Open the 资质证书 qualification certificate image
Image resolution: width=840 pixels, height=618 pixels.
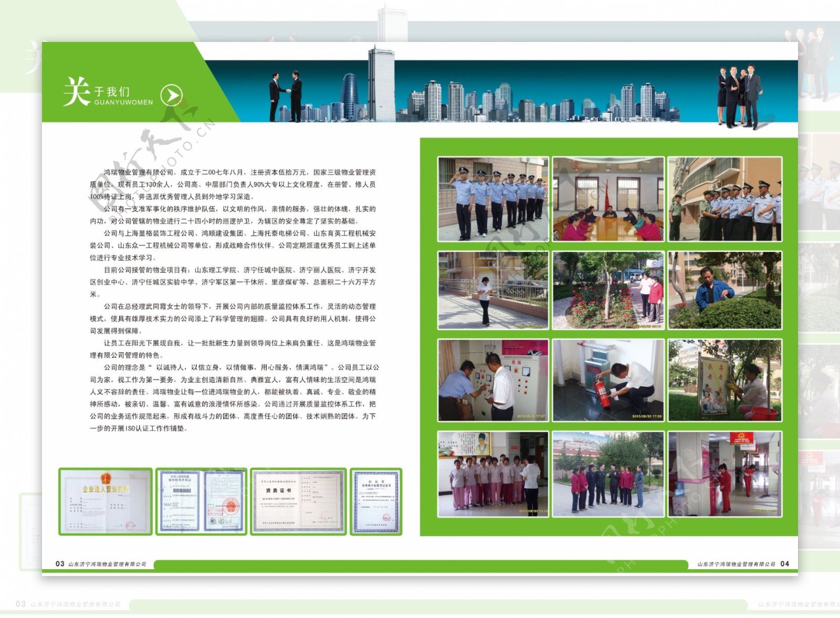coord(298,502)
